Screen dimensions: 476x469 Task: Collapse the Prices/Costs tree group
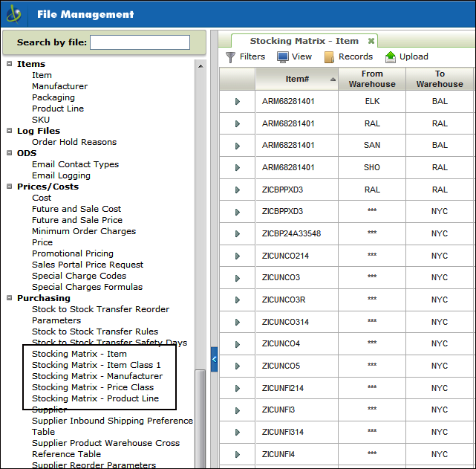click(x=9, y=187)
